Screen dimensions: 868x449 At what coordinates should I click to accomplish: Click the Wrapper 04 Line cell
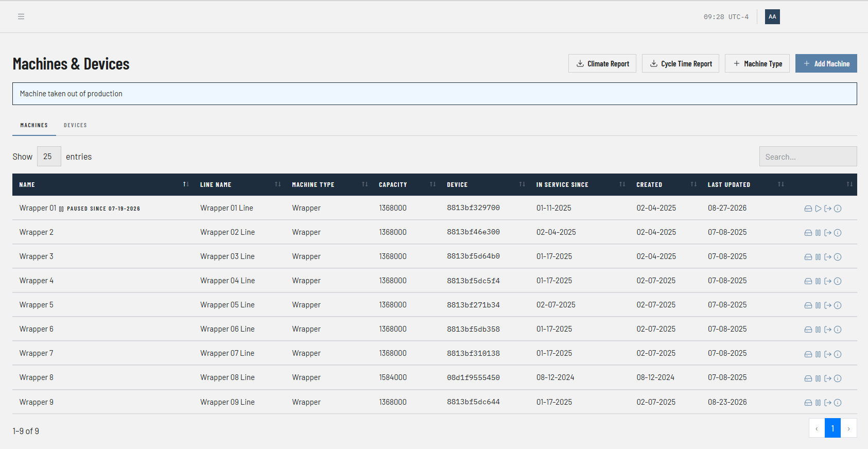point(228,281)
